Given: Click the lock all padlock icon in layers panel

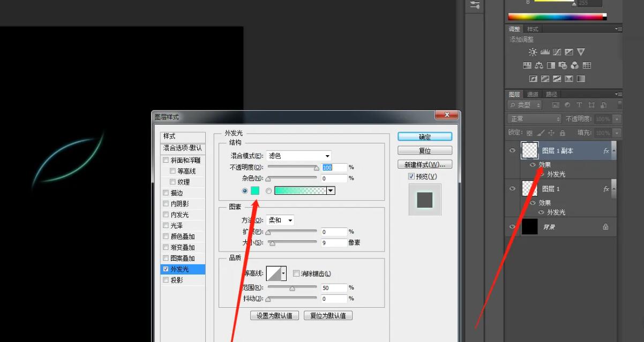Looking at the screenshot, I should (x=563, y=133).
